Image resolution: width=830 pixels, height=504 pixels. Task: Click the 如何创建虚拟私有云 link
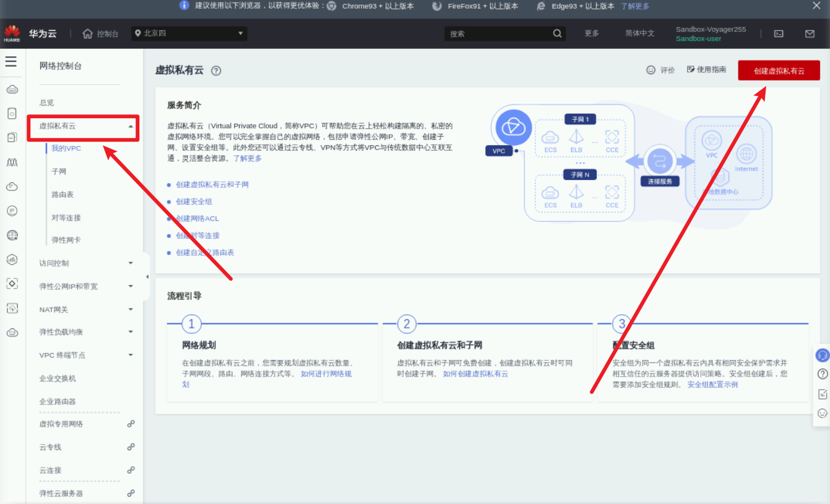click(x=475, y=374)
